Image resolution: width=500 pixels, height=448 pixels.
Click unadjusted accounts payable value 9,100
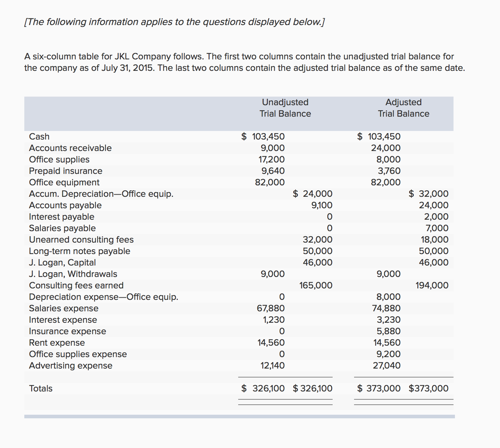tap(322, 205)
